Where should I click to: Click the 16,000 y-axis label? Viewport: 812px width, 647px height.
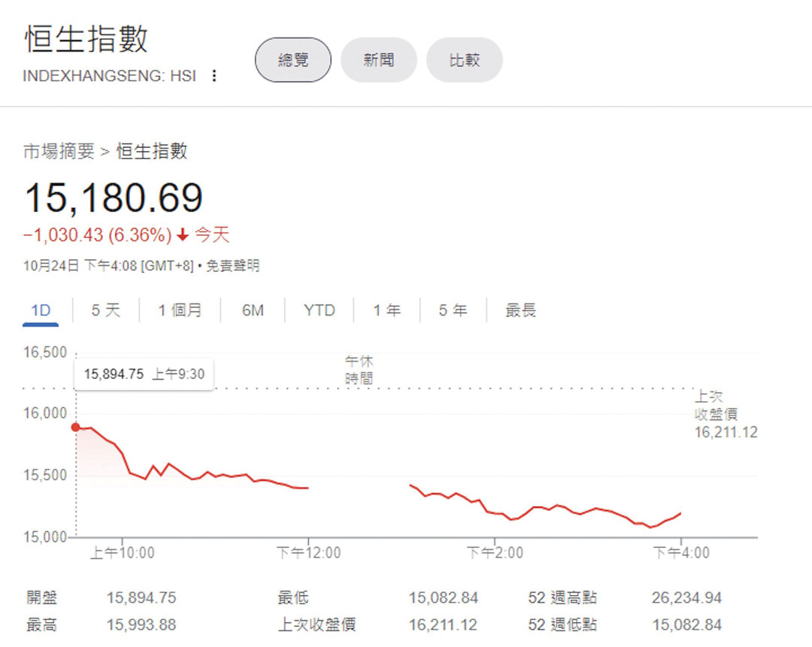45,413
